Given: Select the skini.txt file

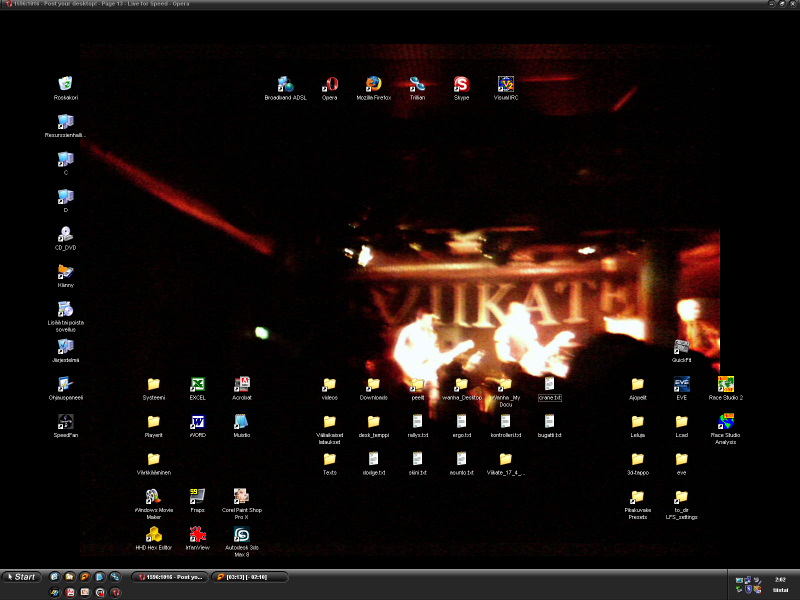Looking at the screenshot, I should [417, 463].
